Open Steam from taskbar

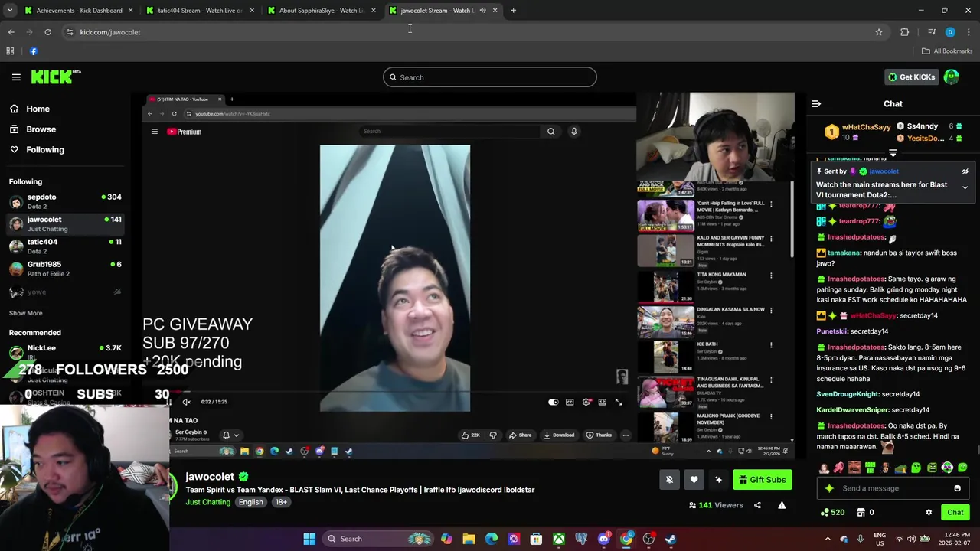point(671,539)
